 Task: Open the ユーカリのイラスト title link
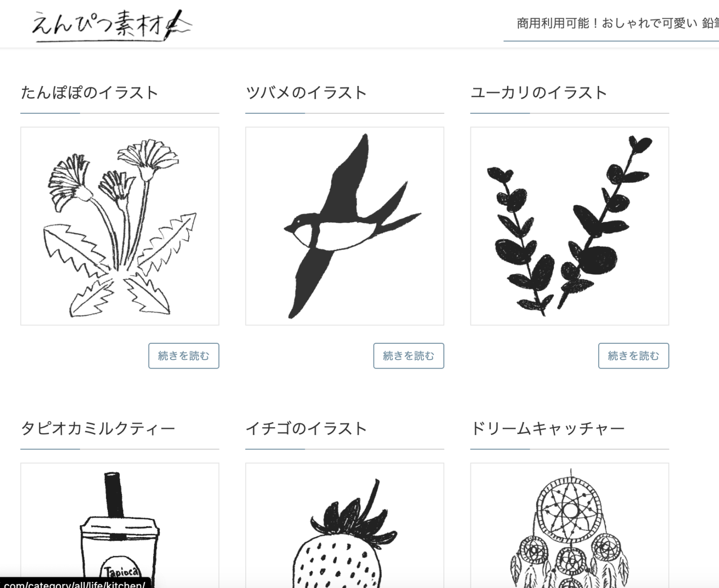pos(539,93)
